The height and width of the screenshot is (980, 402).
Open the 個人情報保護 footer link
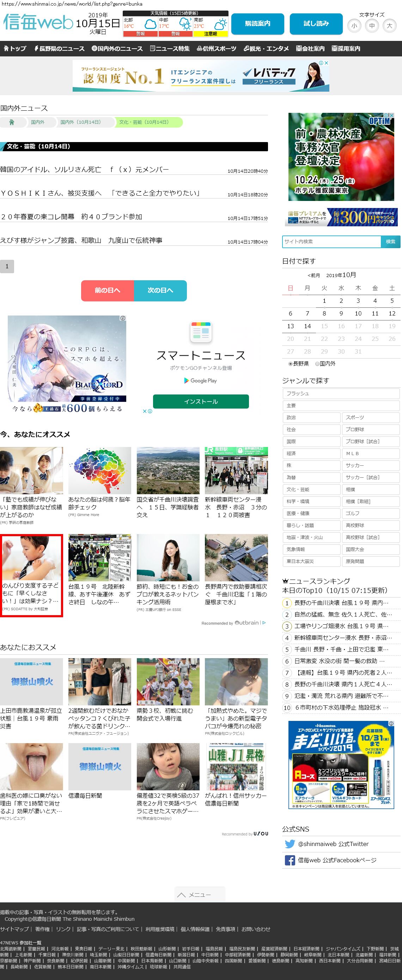pos(195,929)
